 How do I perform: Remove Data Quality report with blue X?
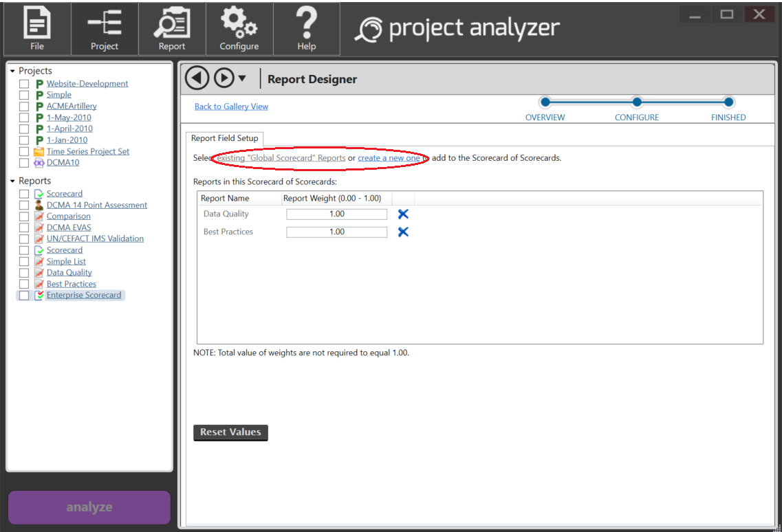(403, 214)
